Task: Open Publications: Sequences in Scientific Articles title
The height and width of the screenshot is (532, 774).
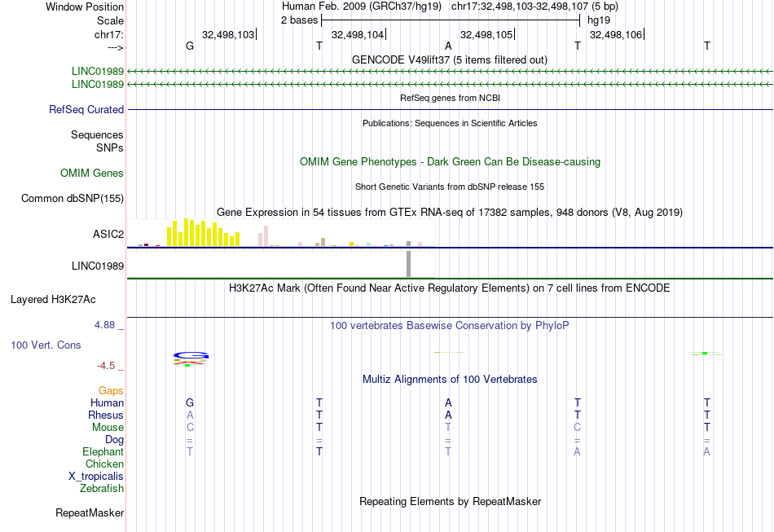Action: 450,123
